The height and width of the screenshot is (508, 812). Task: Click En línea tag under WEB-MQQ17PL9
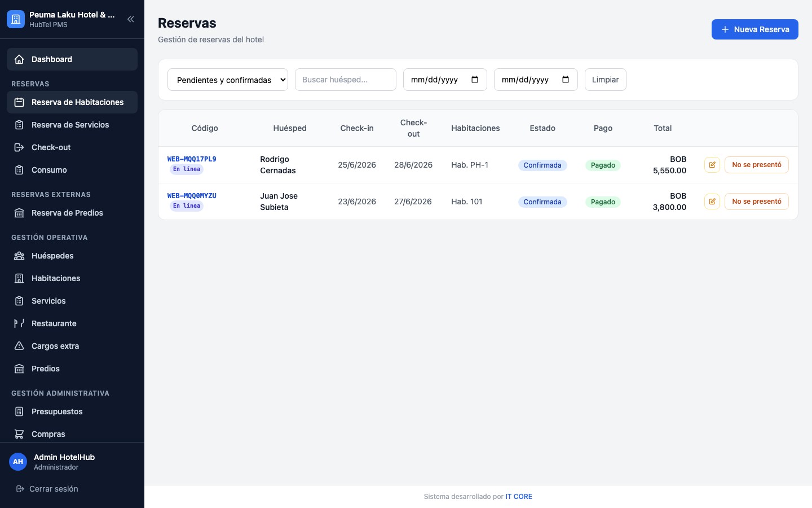click(x=187, y=169)
